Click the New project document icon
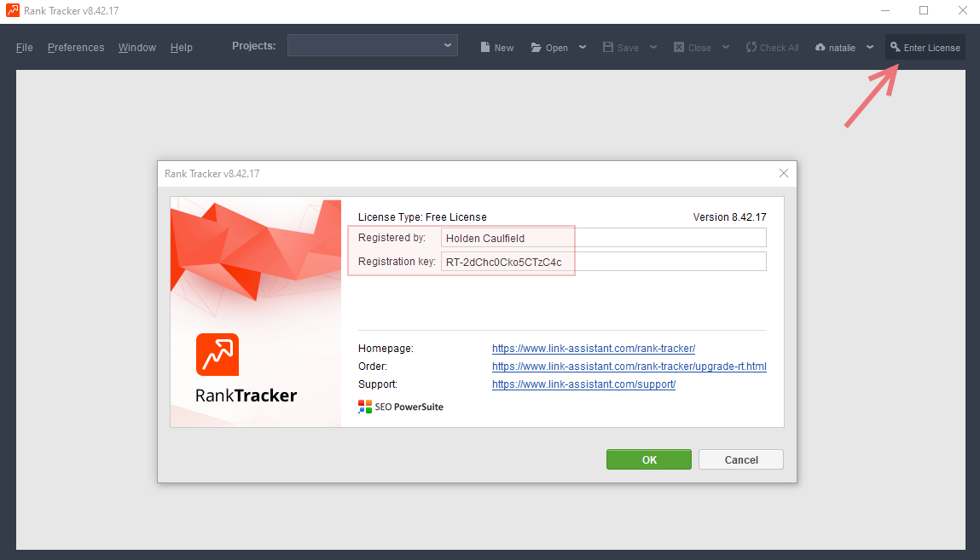 [485, 48]
